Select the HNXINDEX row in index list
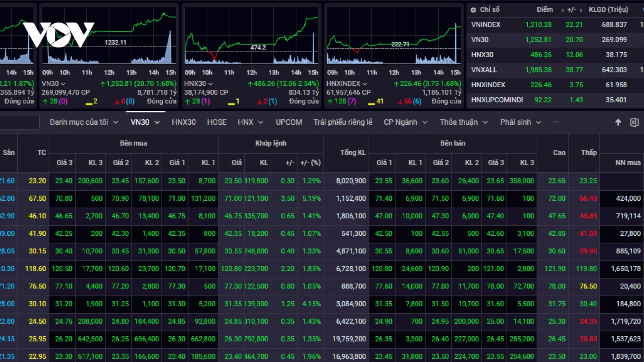 pyautogui.click(x=555, y=85)
